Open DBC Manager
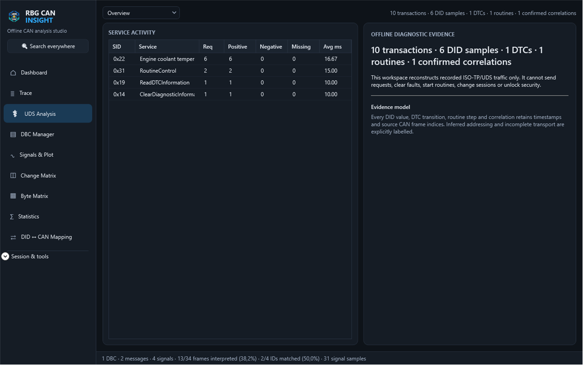 click(48, 134)
